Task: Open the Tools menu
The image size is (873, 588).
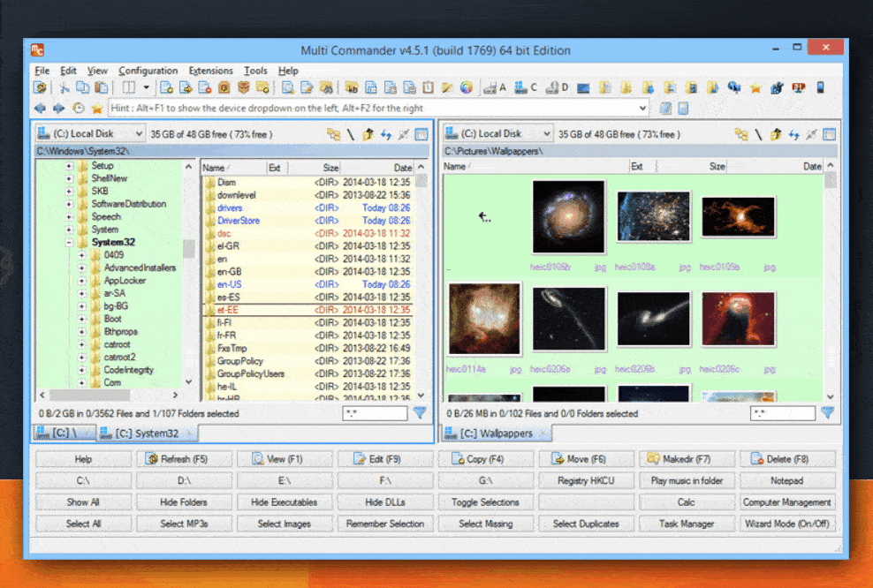Action: tap(255, 71)
